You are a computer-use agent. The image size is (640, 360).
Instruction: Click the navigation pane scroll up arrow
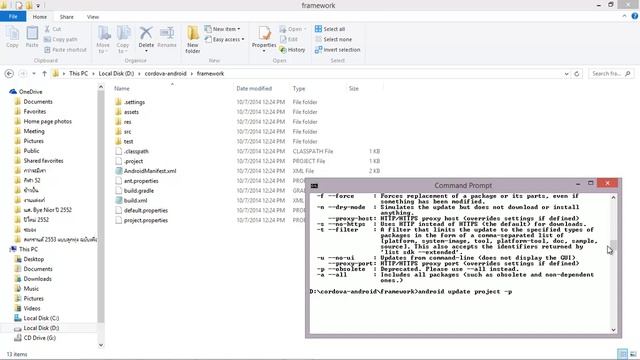(101, 87)
